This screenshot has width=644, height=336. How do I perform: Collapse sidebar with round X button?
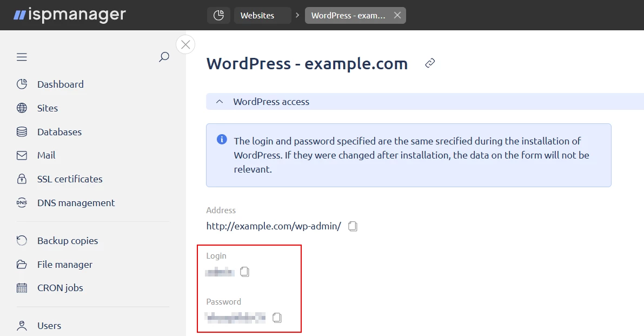185,44
